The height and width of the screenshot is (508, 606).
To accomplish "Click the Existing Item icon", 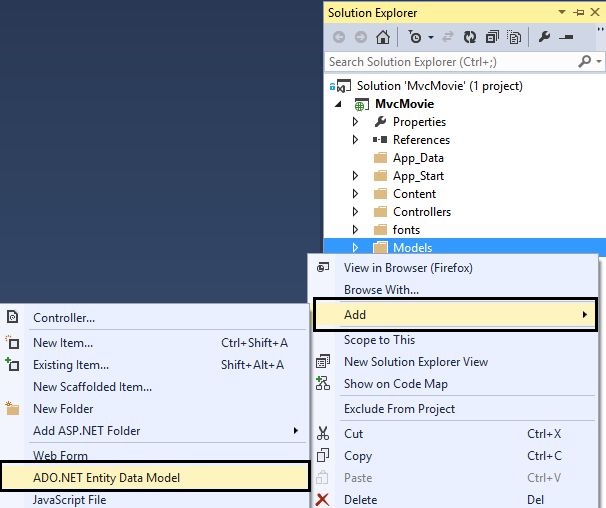I will tap(12, 364).
